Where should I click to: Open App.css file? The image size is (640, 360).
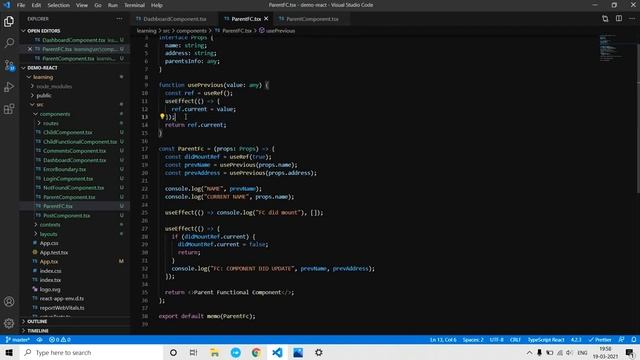pyautogui.click(x=49, y=243)
